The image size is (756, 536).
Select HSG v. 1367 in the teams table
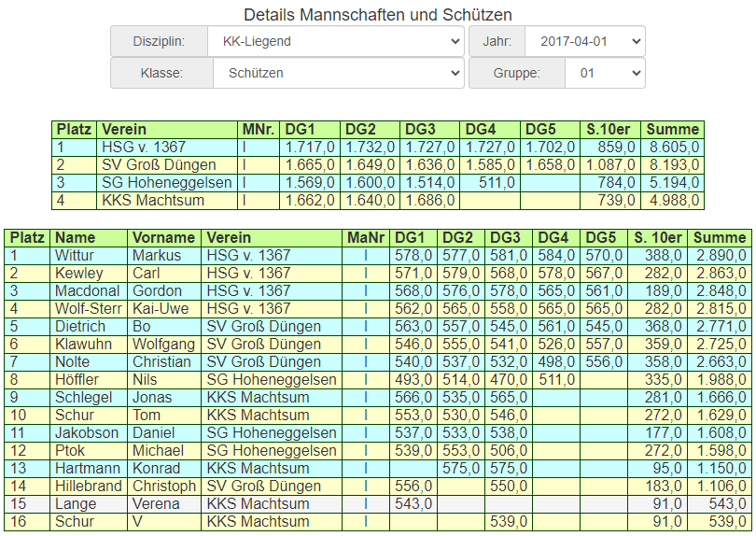[144, 148]
